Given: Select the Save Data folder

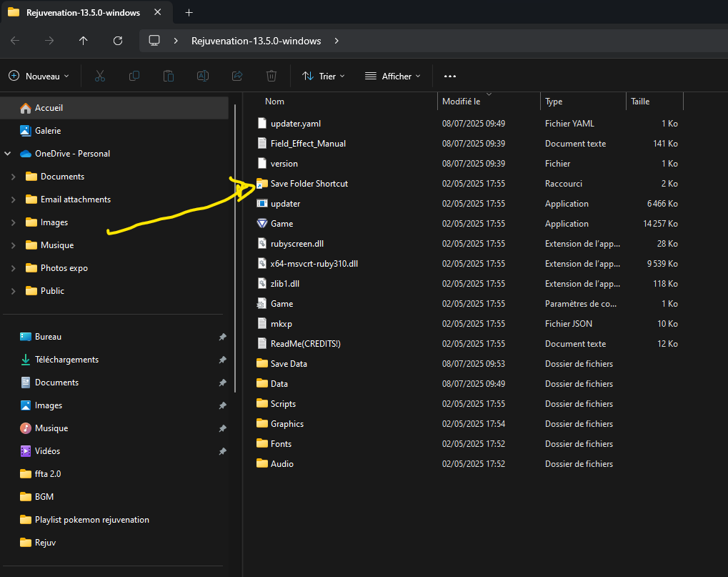Looking at the screenshot, I should (x=289, y=364).
